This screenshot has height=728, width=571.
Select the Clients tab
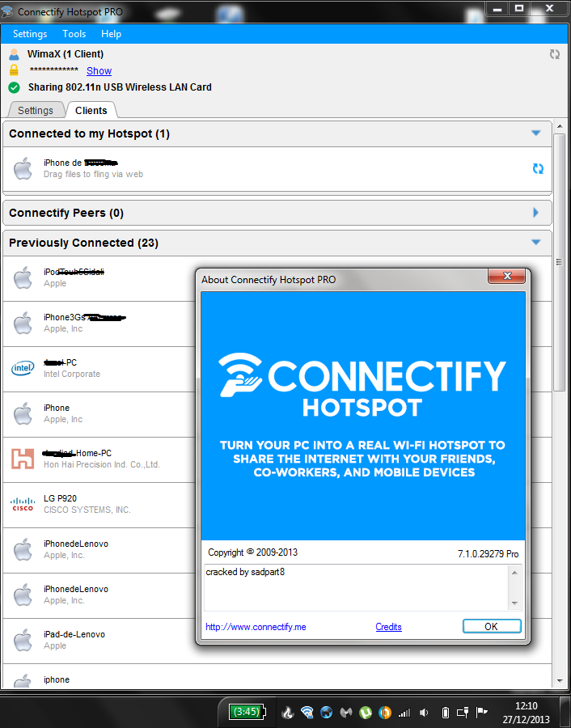coord(91,111)
